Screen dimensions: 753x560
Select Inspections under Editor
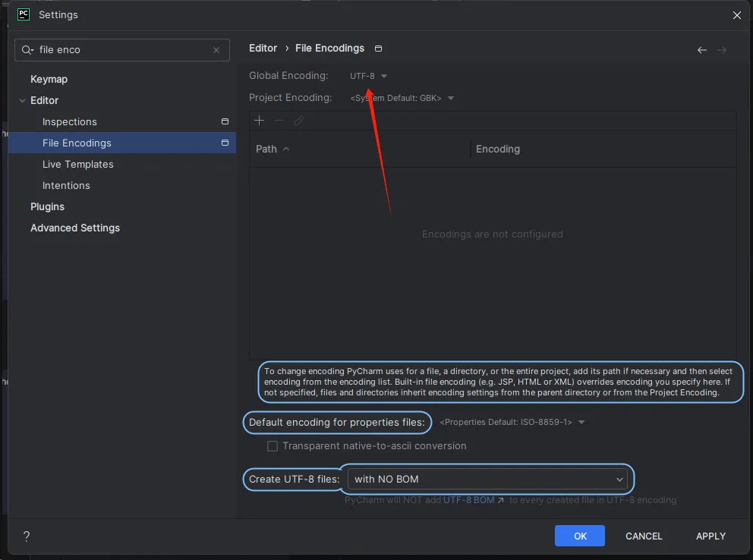[70, 122]
